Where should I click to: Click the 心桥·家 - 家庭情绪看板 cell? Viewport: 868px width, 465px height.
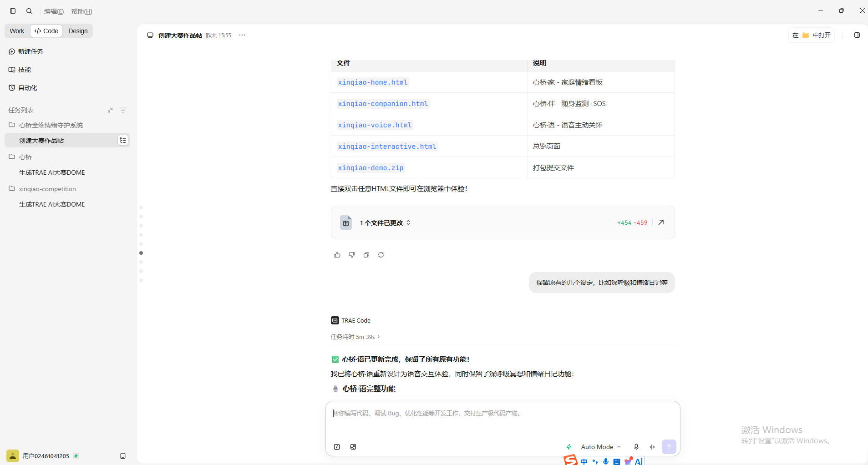coord(601,82)
